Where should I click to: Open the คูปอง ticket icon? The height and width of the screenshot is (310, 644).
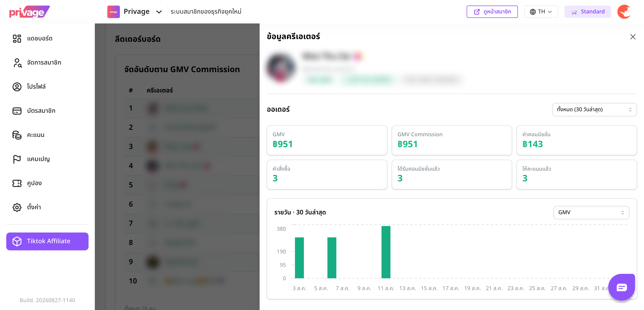click(x=17, y=183)
